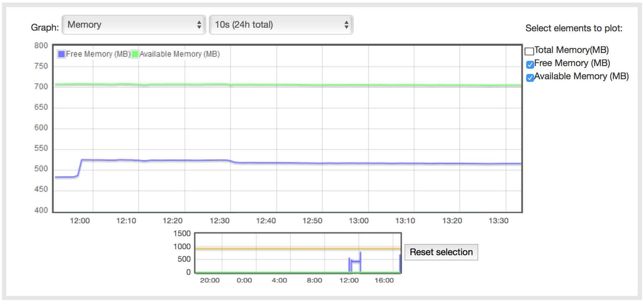Viewport: 644px width, 302px height.
Task: Click the overview chart area near 4:00
Action: pyautogui.click(x=279, y=260)
